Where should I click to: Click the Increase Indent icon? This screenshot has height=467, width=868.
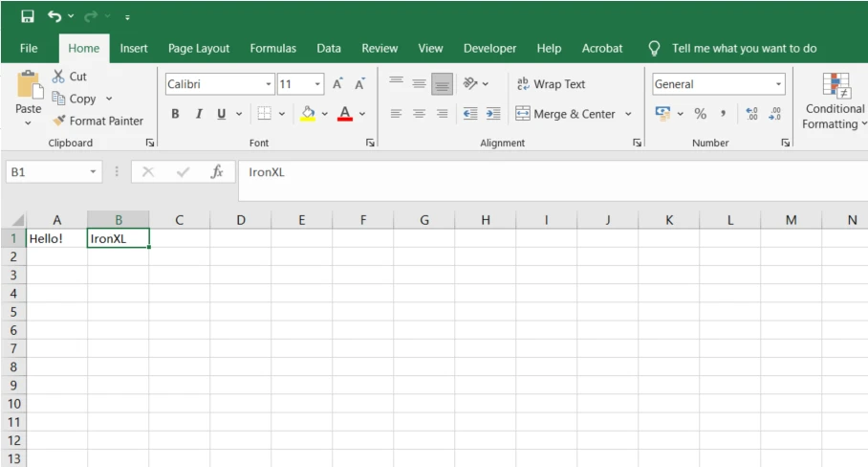tap(493, 114)
